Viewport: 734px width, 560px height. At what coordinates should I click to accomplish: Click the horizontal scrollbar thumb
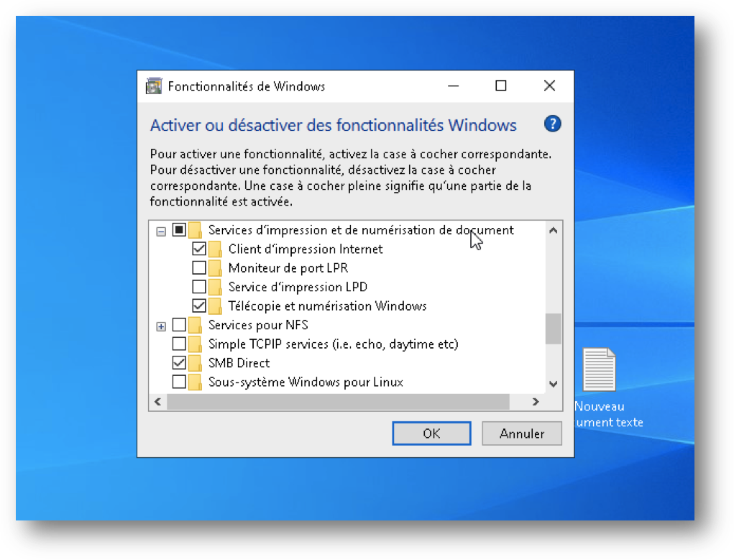point(338,402)
